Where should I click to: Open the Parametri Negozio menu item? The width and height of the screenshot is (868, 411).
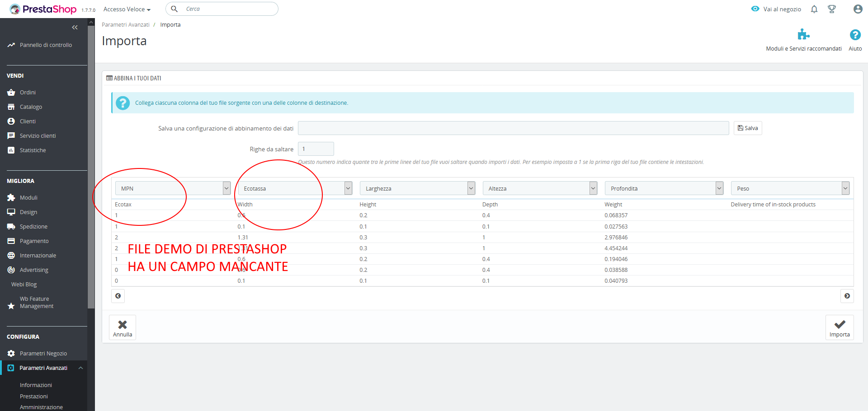click(x=43, y=354)
